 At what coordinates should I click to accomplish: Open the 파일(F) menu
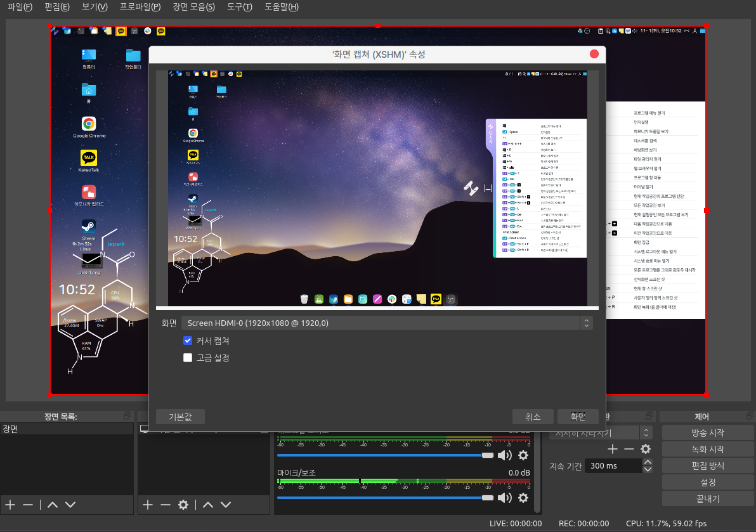[20, 8]
